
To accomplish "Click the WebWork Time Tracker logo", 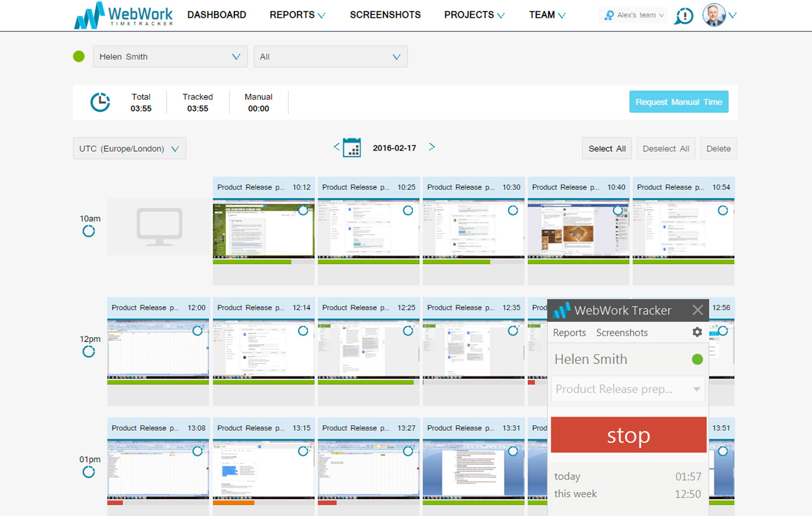I will coord(124,15).
